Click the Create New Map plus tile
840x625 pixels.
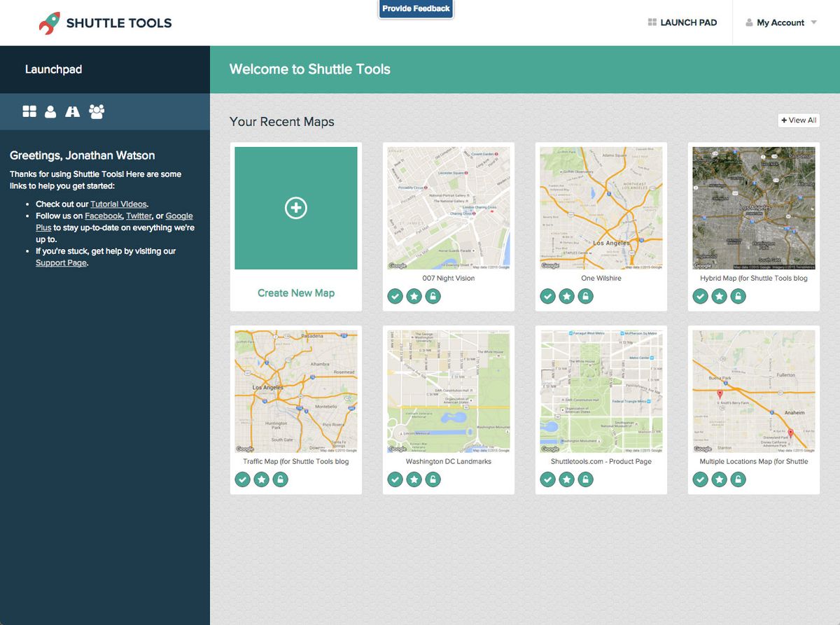click(295, 207)
